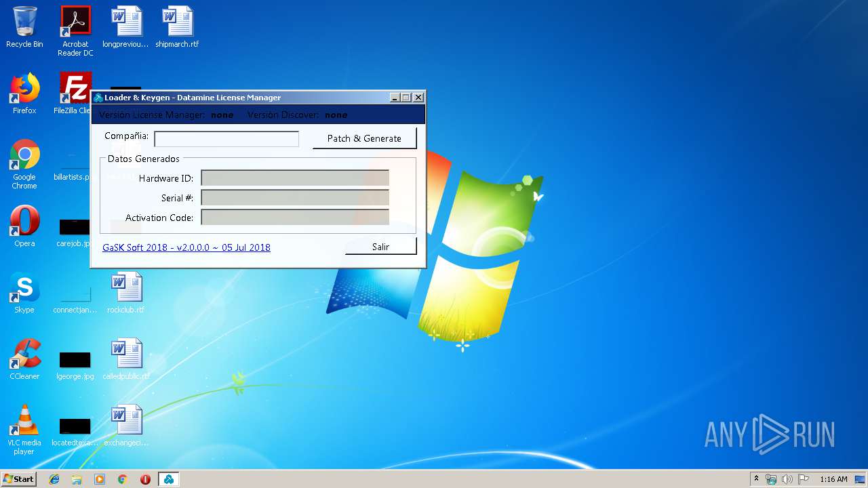
Task: Launch CCleaner desktop shortcut
Action: [x=24, y=359]
